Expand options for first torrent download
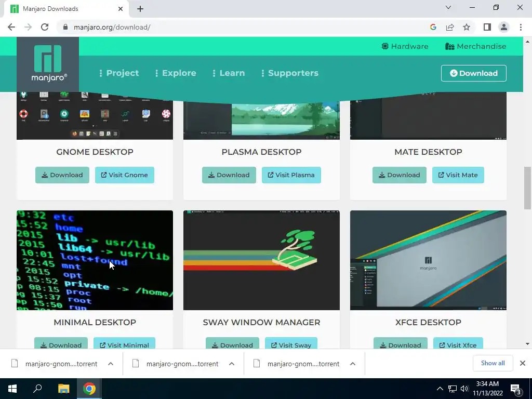Screen dimensions: 532x399 tap(111, 364)
